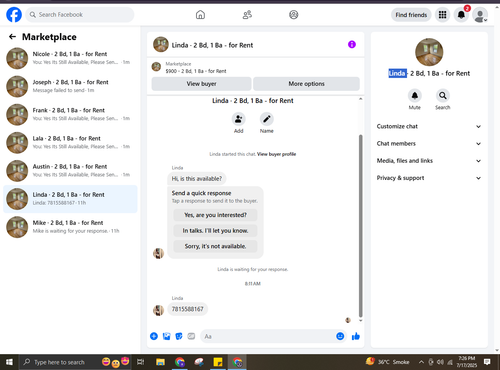Send quick reply Sorry, it's not available.
The image size is (500, 370).
[x=215, y=246]
